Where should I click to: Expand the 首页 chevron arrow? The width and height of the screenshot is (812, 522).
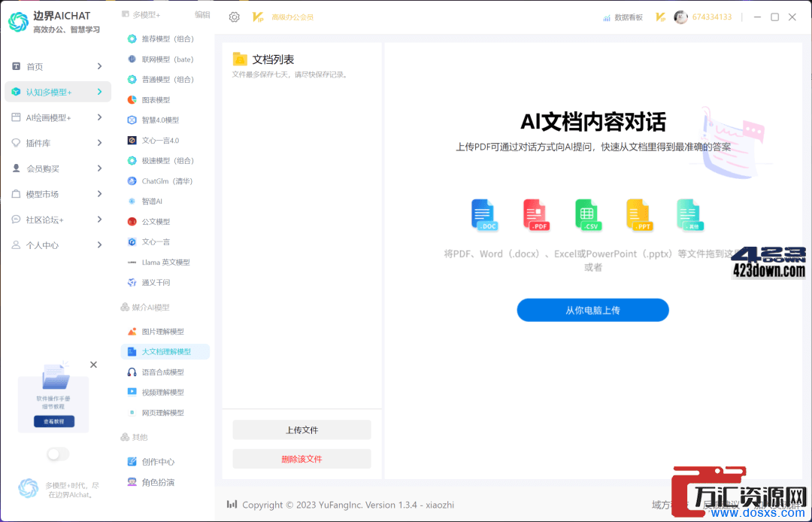click(x=99, y=66)
